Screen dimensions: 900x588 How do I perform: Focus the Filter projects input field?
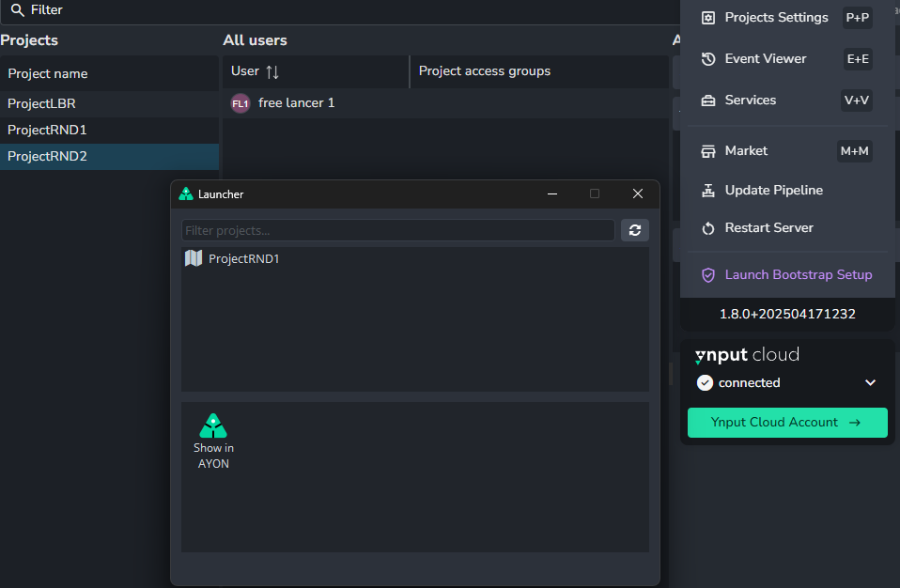pyautogui.click(x=397, y=230)
